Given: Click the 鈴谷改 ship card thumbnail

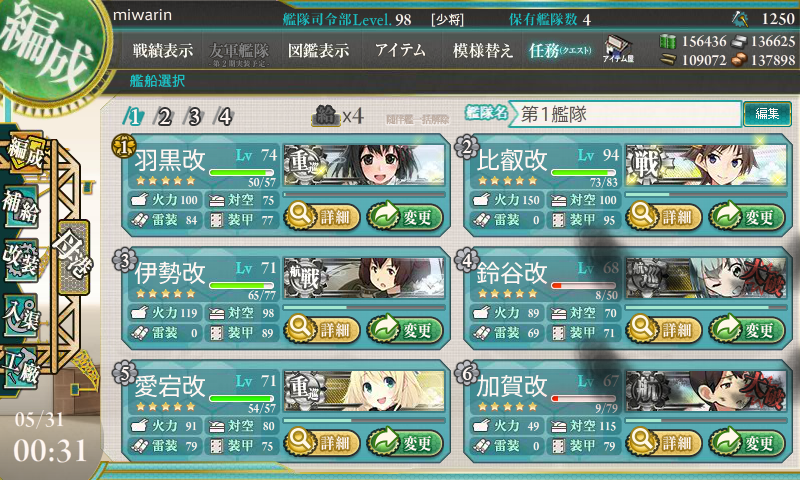Looking at the screenshot, I should coord(706,277).
